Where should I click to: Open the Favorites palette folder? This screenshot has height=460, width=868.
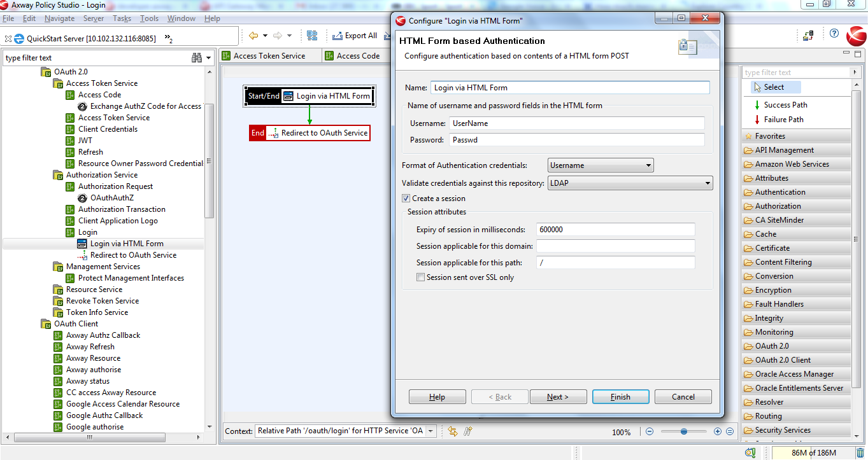796,136
